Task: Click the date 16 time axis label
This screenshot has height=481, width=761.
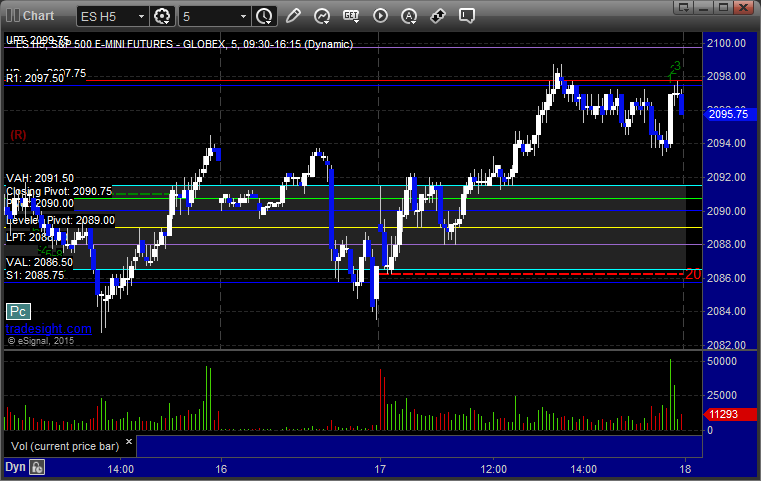Action: coord(221,469)
